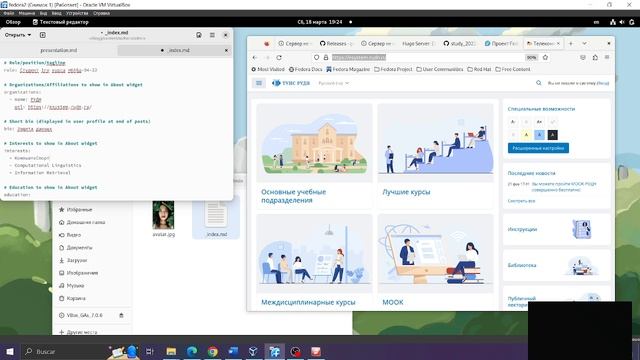
Task: Switch to Releases GitHub browser tab
Action: (336, 43)
